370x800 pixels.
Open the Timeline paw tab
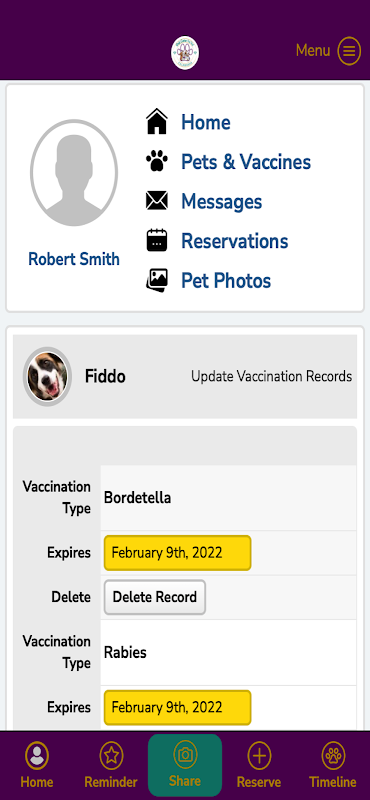[333, 765]
